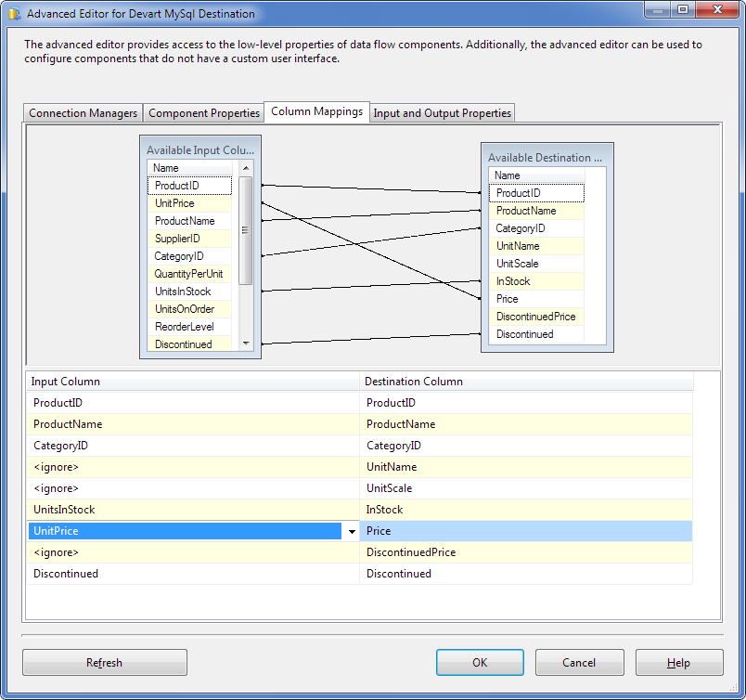
Task: Click the Cancel button
Action: [579, 662]
